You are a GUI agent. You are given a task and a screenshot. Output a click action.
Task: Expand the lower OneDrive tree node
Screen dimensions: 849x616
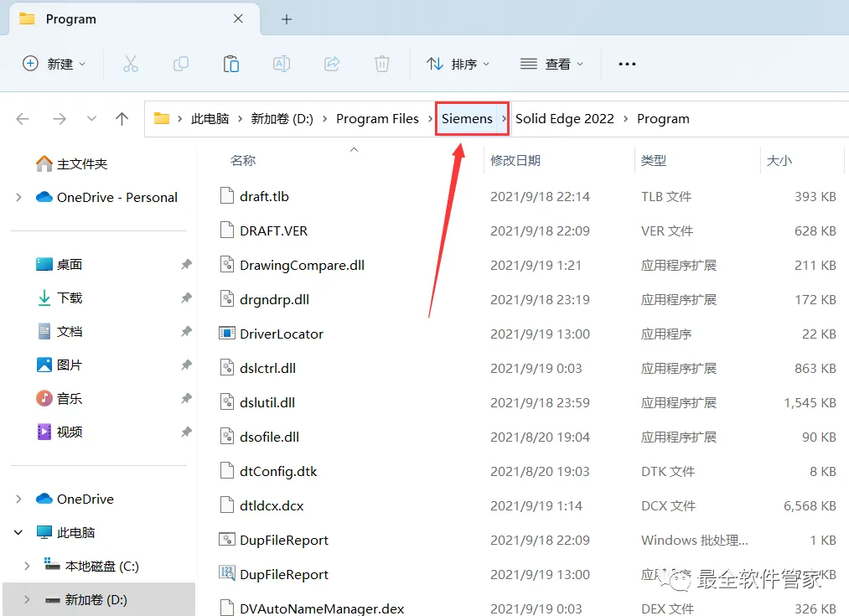click(x=19, y=499)
